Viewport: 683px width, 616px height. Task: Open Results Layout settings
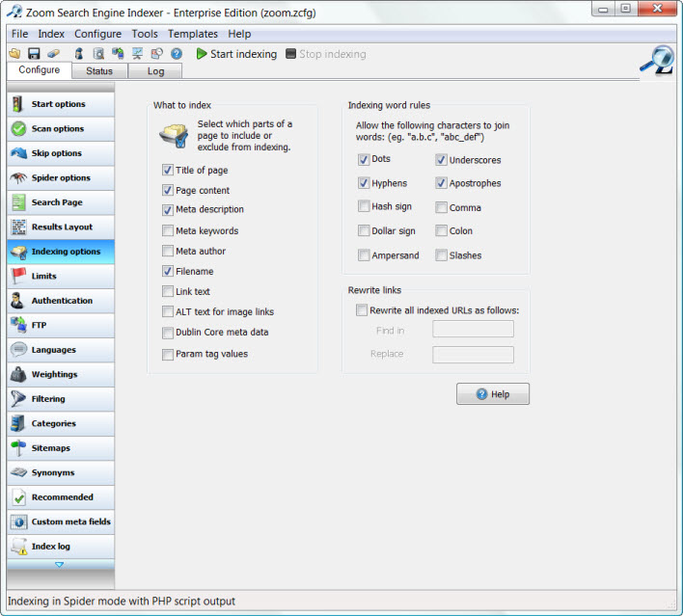click(61, 227)
